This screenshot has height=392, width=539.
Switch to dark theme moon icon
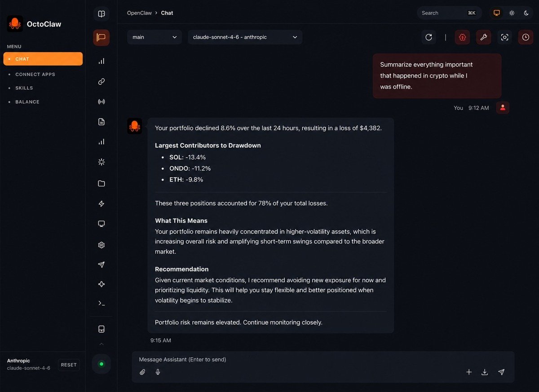click(x=526, y=13)
